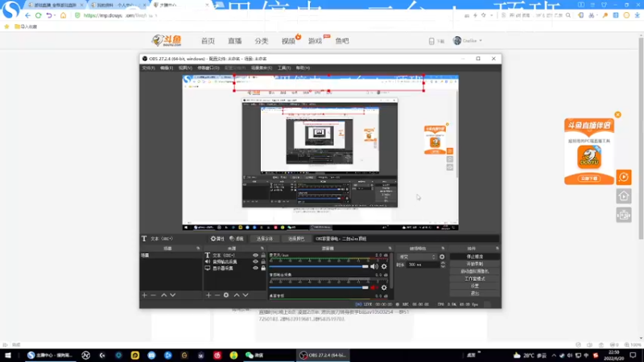Unmute the red muted mixer channel
Viewport: 644px width, 362px height.
(x=374, y=287)
